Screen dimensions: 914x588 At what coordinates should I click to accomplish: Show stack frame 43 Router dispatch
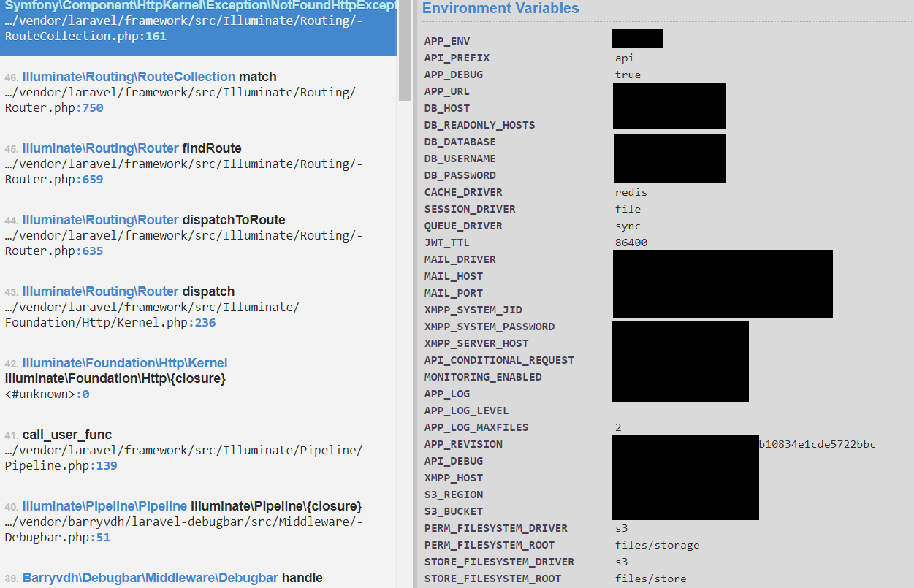[x=199, y=307]
